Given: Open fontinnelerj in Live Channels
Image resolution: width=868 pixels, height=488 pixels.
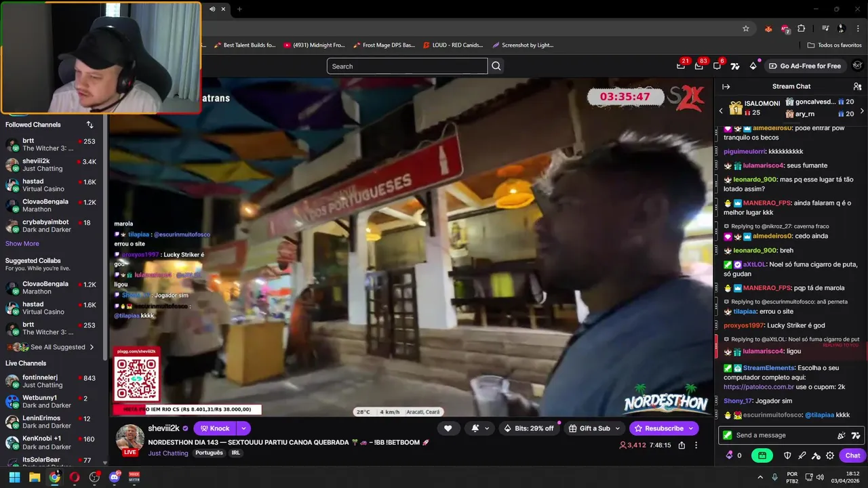Looking at the screenshot, I should 51,381.
